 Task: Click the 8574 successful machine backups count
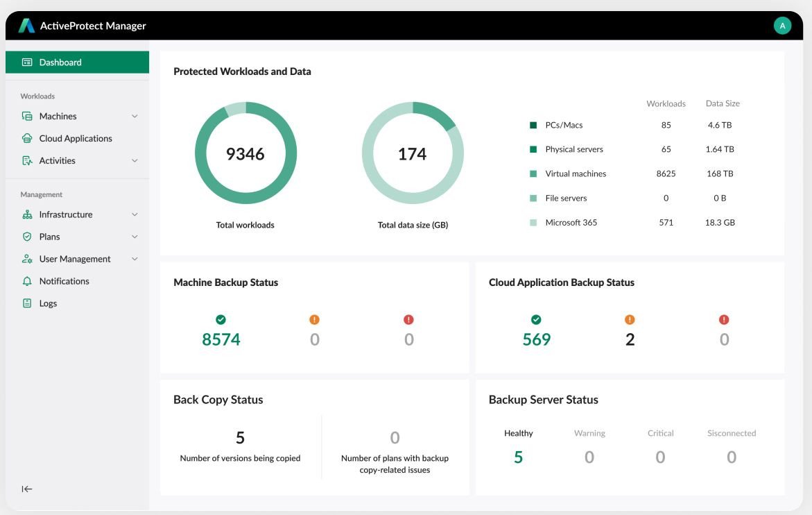pos(221,339)
